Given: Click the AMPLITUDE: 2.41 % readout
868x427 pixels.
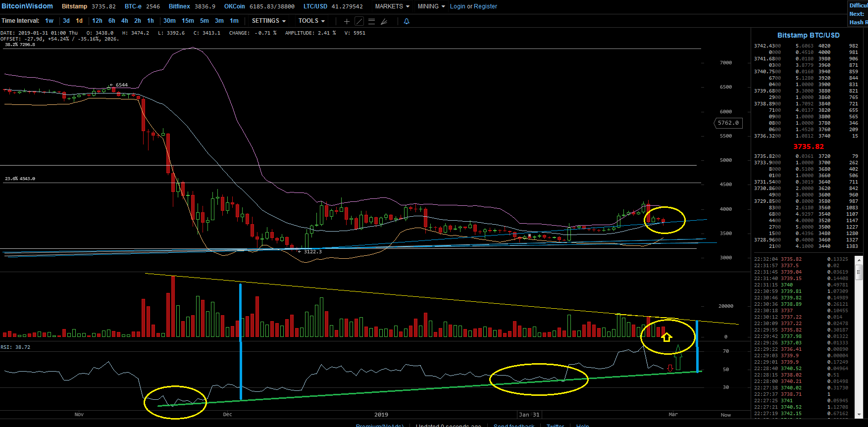Looking at the screenshot, I should (310, 33).
